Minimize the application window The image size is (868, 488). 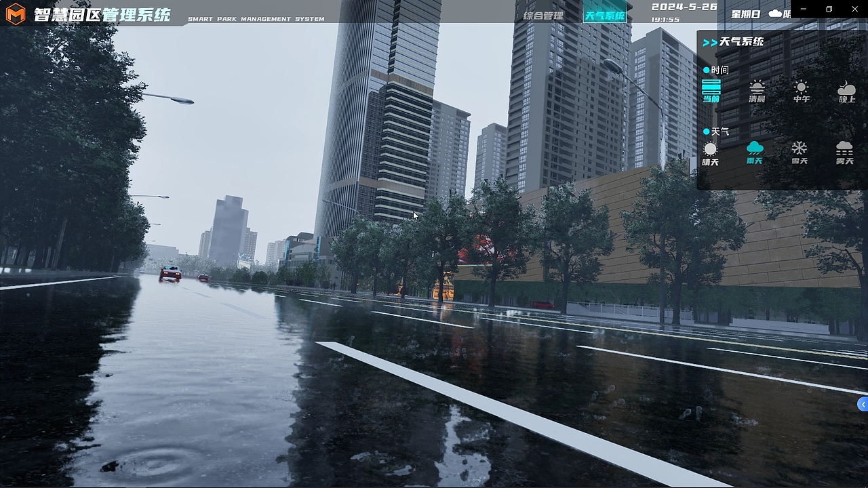click(804, 9)
